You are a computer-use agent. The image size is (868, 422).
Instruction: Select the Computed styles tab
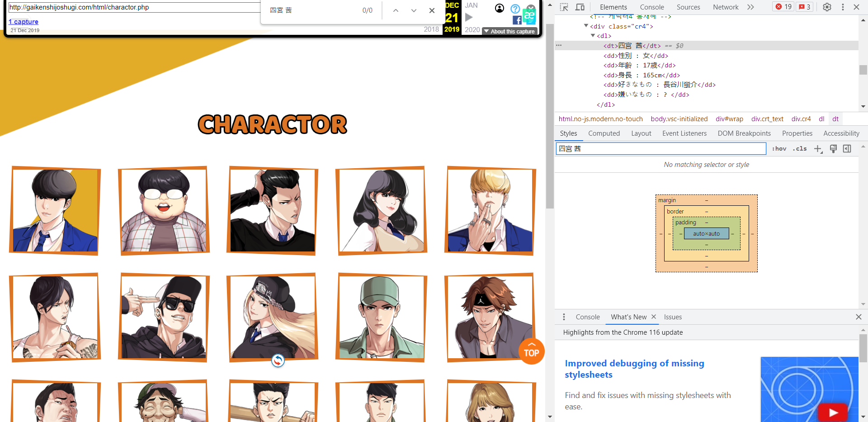[604, 133]
